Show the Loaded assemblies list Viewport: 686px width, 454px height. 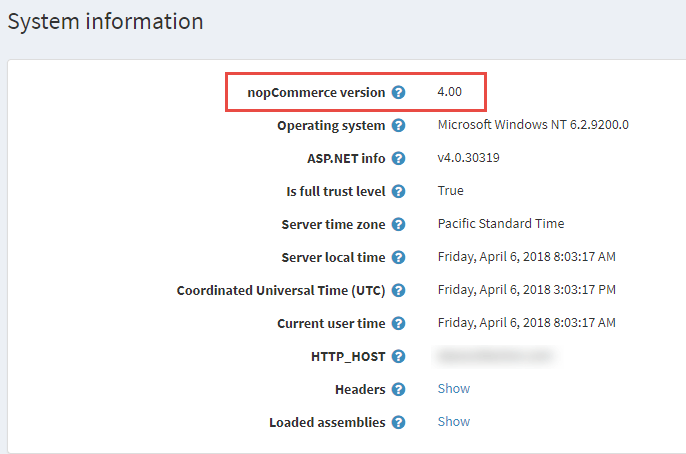[454, 422]
